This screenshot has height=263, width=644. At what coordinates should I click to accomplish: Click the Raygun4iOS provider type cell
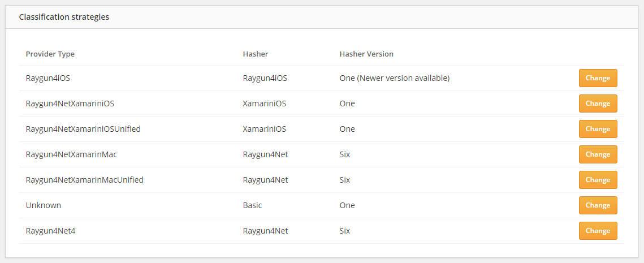point(48,78)
